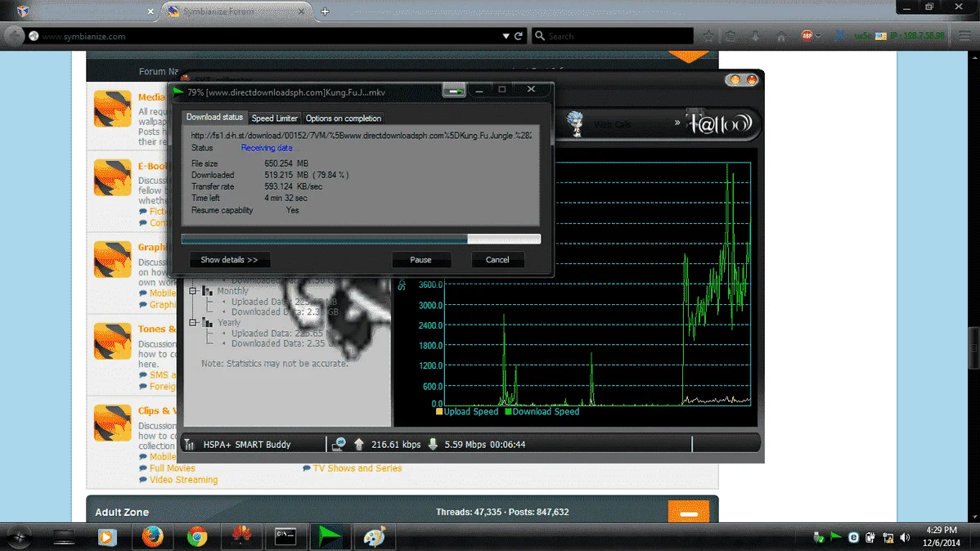Click the anime character avatar in modem app
This screenshot has height=551, width=980.
575,123
